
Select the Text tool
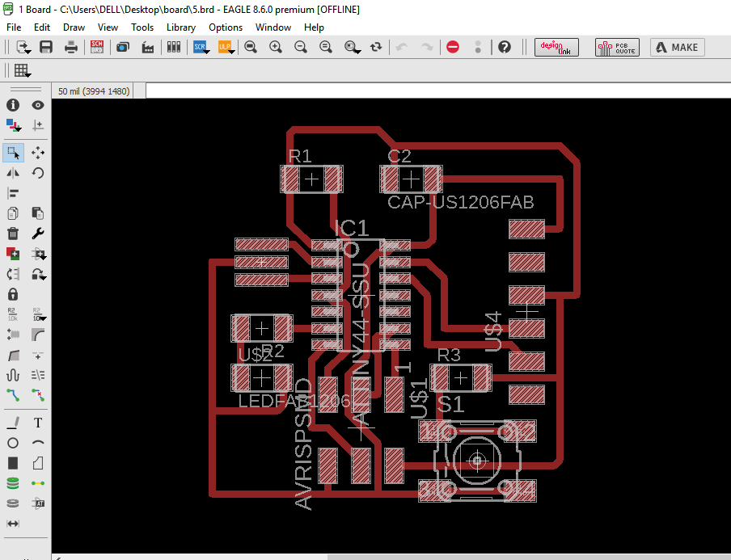(x=38, y=423)
